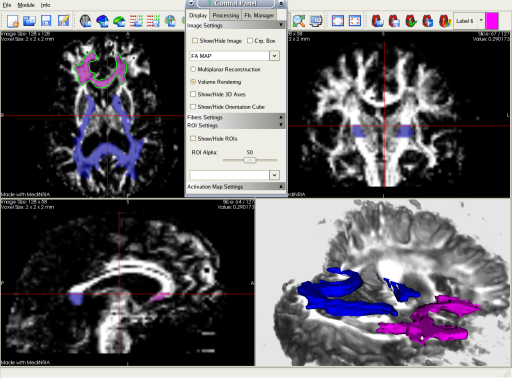Open the Label 6 dropdown
Screen dimensions: 512x378
pos(481,21)
